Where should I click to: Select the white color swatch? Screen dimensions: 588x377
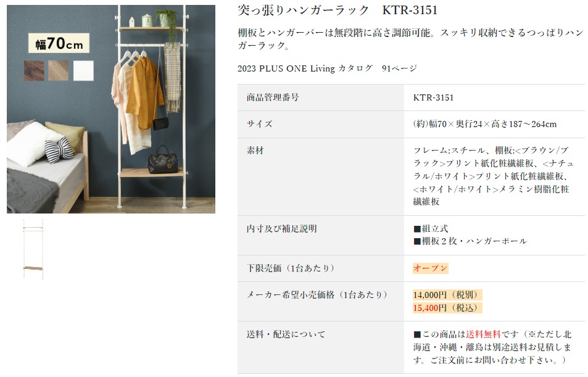tap(83, 70)
